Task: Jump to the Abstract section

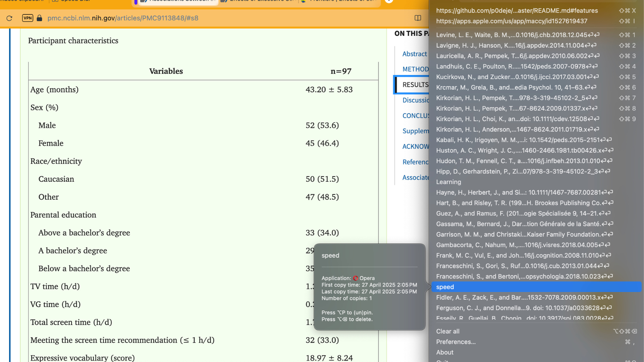Action: tap(414, 54)
